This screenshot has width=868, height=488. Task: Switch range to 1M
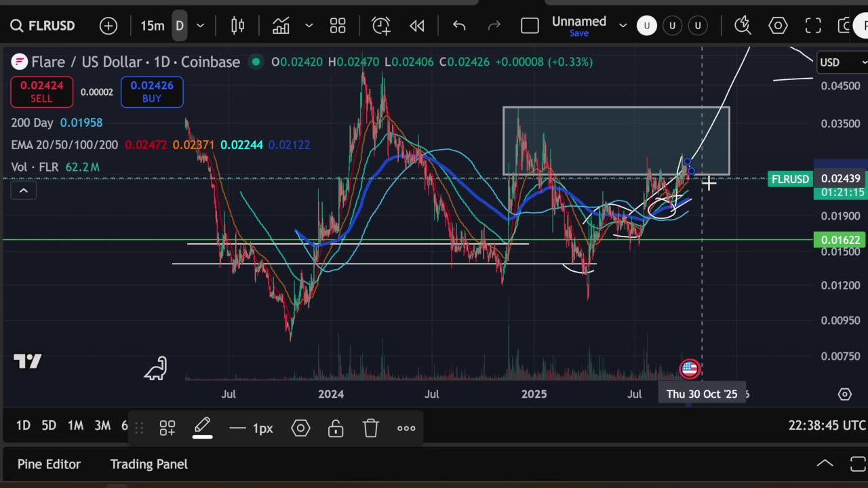pyautogui.click(x=75, y=426)
